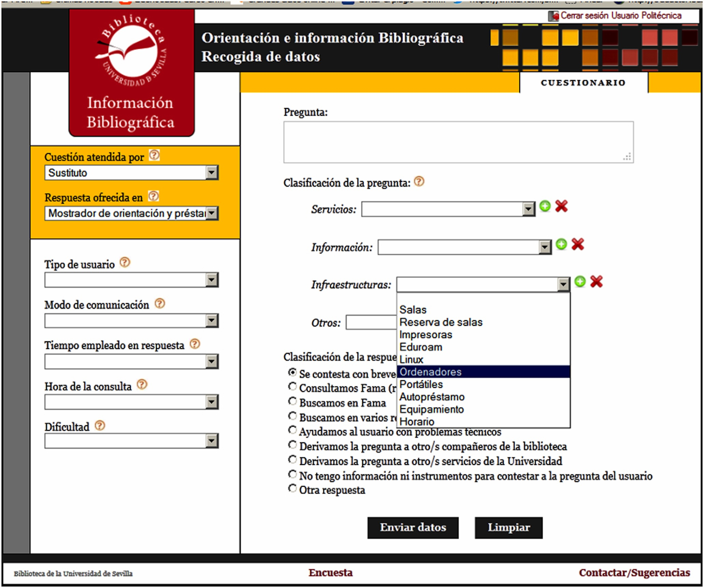Open help icon next to Modo de comunicación
The image size is (704, 588).
160,303
